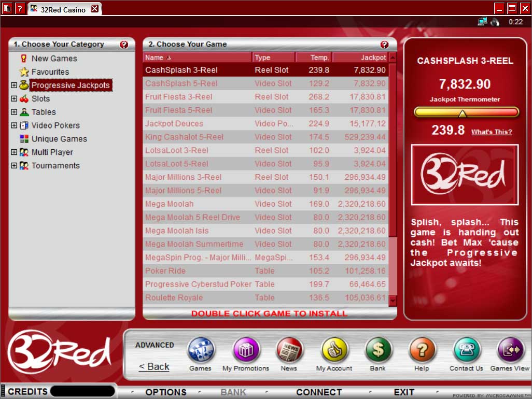Select the Mega Moolah Isis game
The height and width of the screenshot is (399, 532).
(x=265, y=231)
